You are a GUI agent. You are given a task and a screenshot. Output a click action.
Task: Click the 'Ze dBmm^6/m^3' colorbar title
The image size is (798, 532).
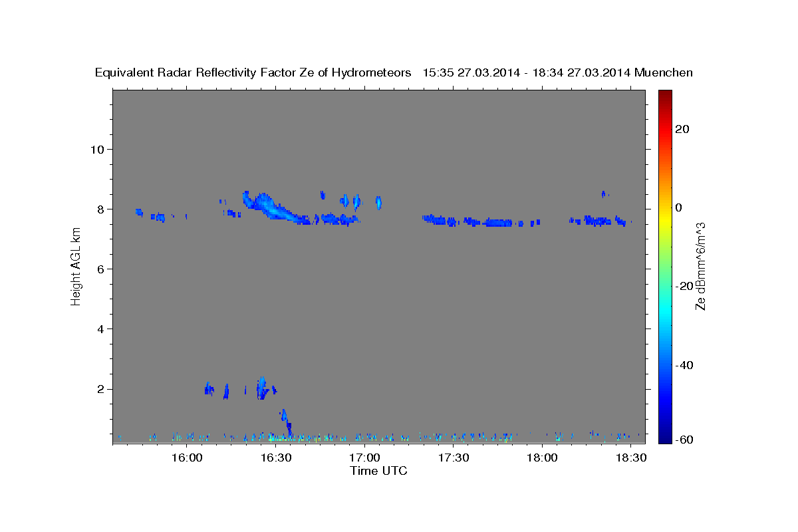point(700,266)
